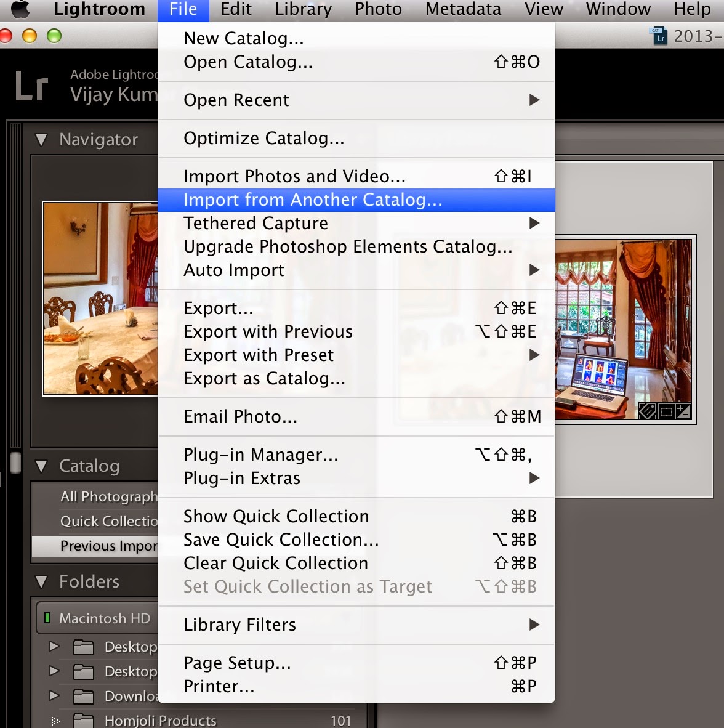The height and width of the screenshot is (728, 724).
Task: Expand the Downloads folder
Action: click(x=54, y=695)
